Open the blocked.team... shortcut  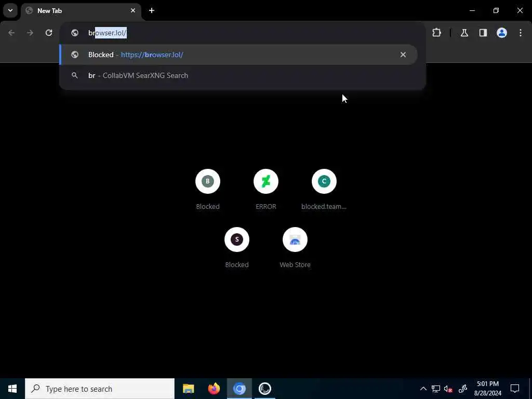click(324, 189)
